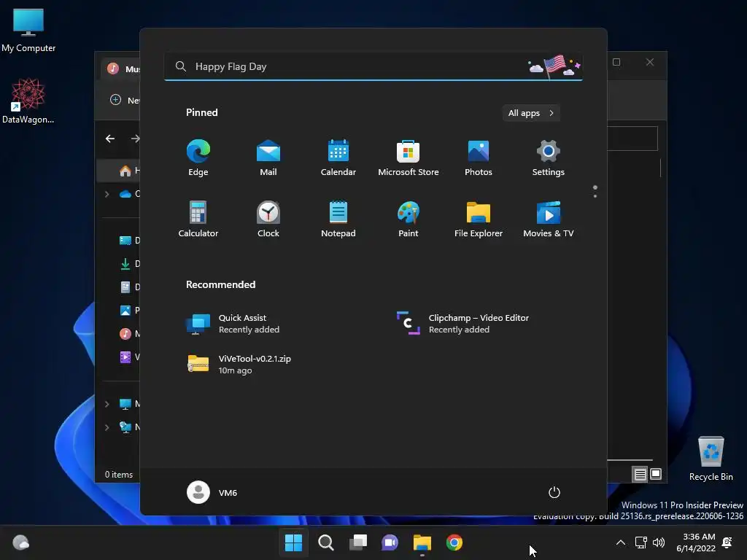Switch Explorer to details view
Viewport: 747px width, 560px height.
click(x=640, y=474)
